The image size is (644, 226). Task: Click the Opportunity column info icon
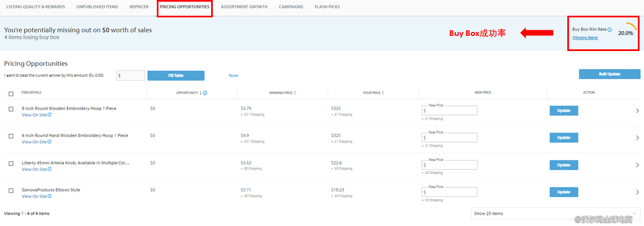click(205, 93)
